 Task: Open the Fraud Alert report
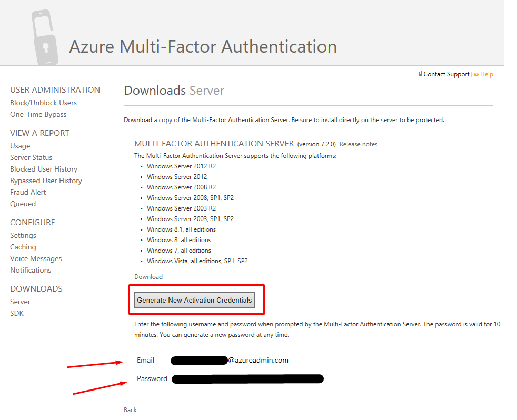(28, 192)
